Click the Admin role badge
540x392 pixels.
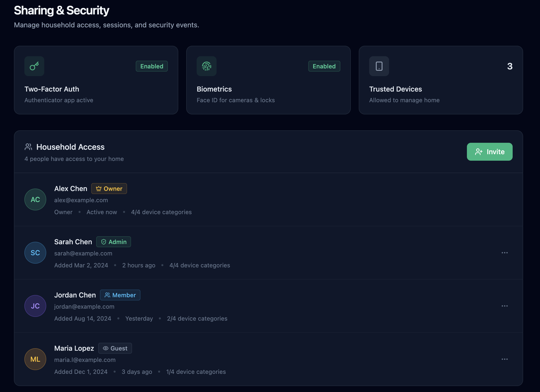tap(114, 242)
